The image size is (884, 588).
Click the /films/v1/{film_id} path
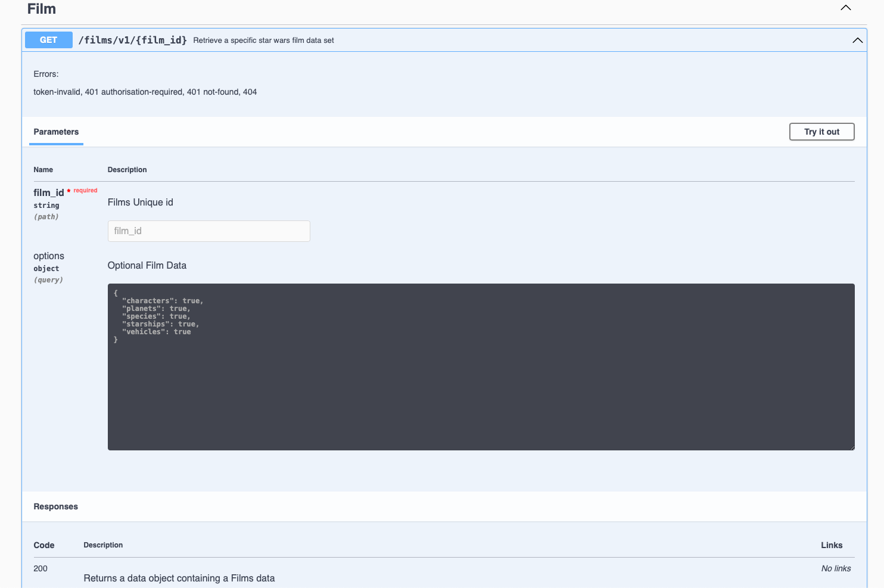[x=133, y=40]
